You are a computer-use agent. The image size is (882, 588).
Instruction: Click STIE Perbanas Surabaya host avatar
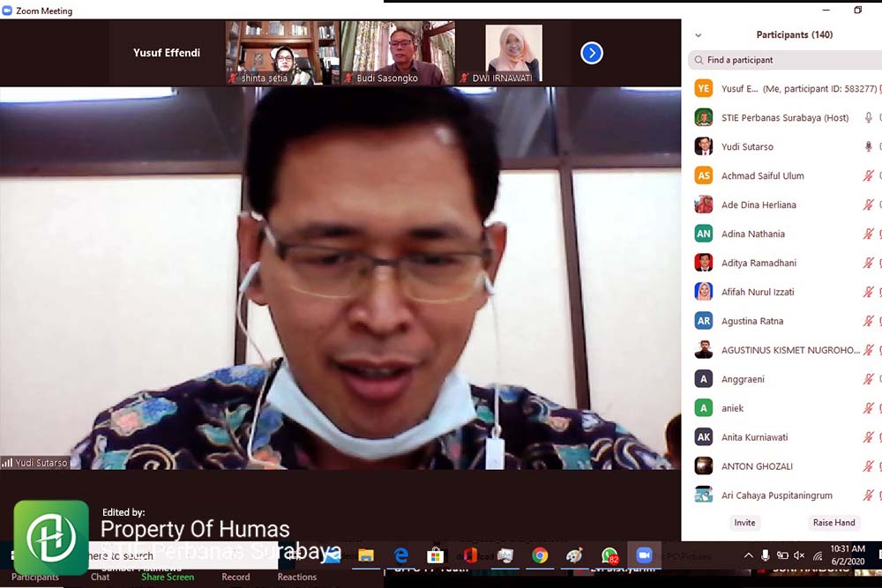tap(704, 117)
